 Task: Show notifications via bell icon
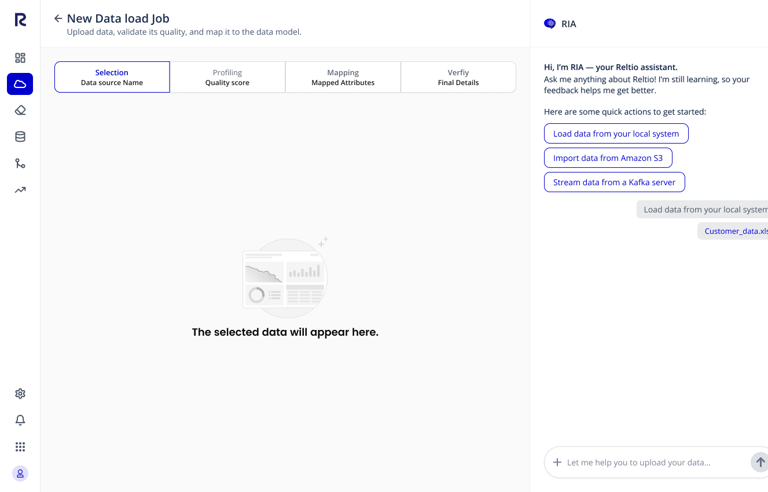20,420
